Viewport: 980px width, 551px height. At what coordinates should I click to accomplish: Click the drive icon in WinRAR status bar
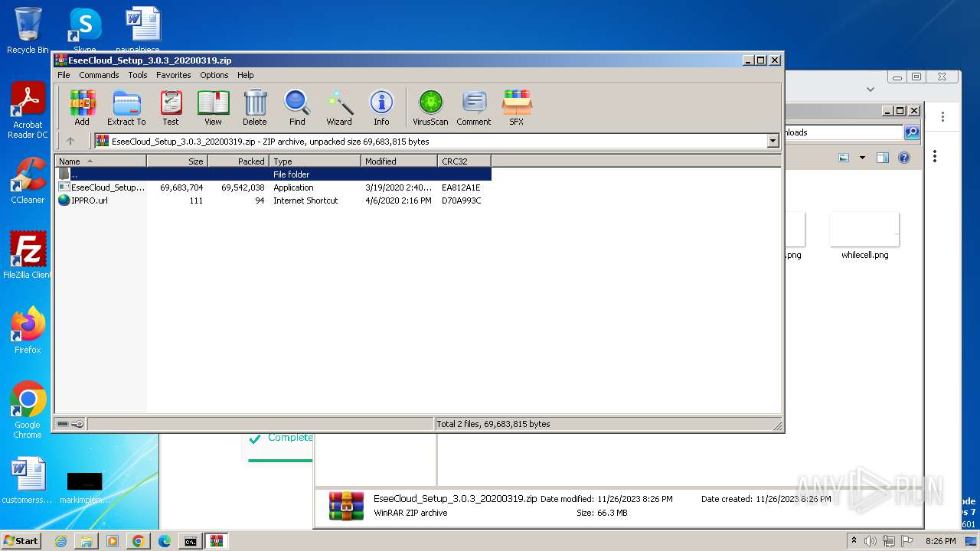point(64,424)
